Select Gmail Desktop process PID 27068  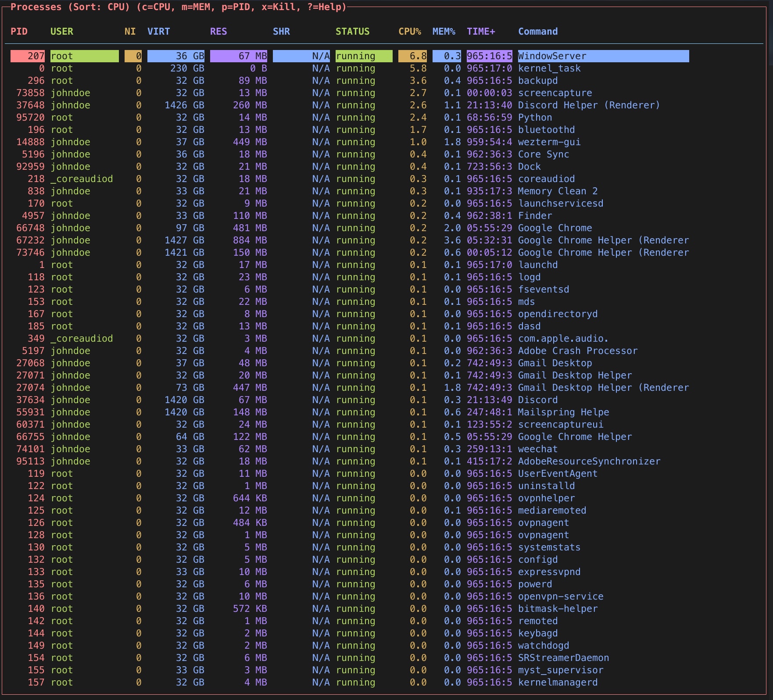coord(350,363)
